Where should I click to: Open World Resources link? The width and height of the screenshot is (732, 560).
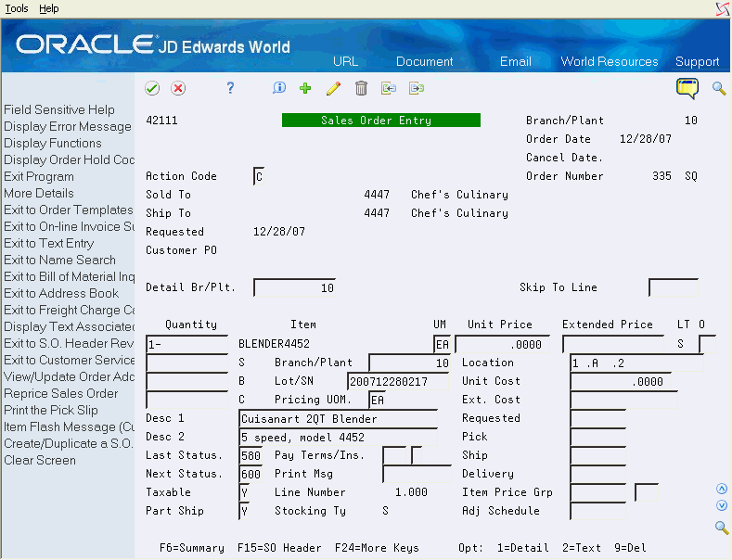[610, 61]
